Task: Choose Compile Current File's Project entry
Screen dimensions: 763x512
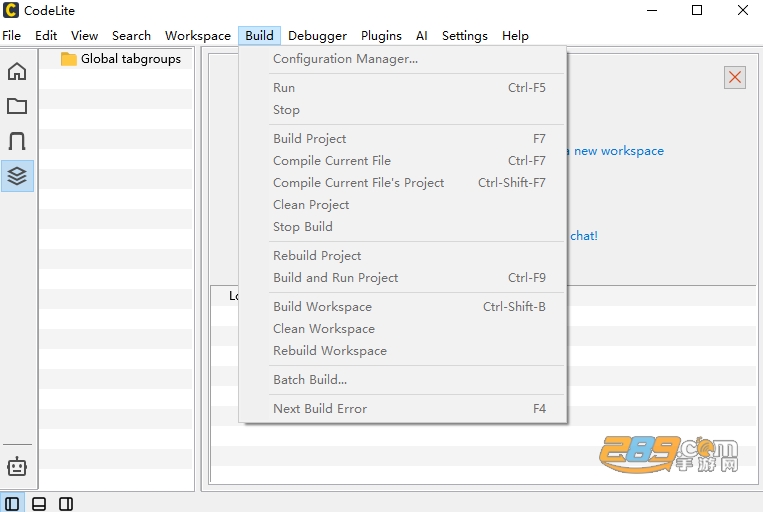Action: coord(403,183)
